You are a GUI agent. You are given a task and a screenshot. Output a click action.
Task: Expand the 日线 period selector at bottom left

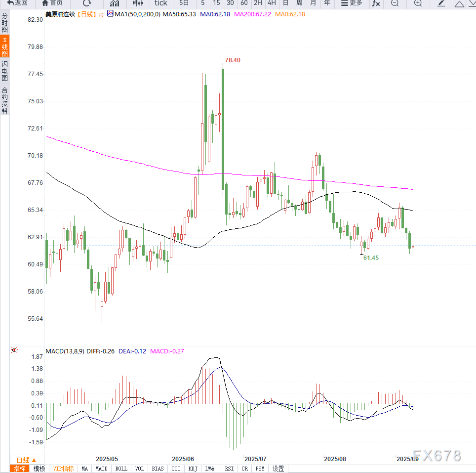pos(26,460)
